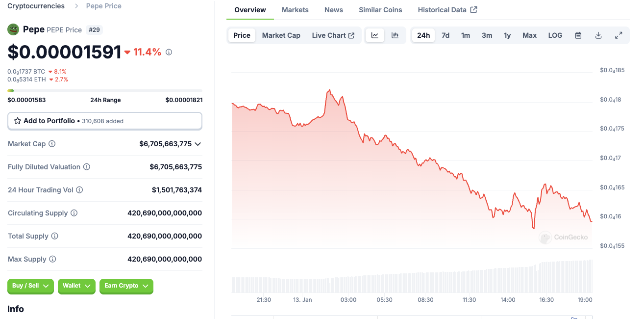Click external link icon beside Historical Data
The width and height of the screenshot is (644, 319).
473,10
